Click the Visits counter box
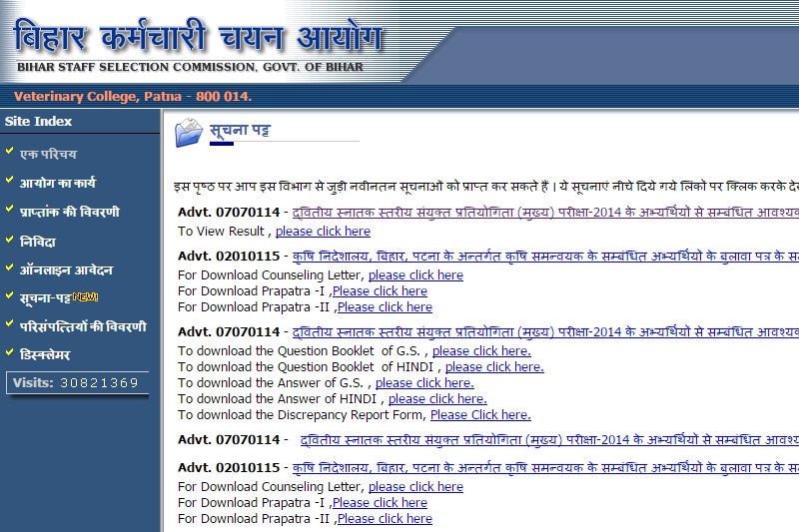Image resolution: width=799 pixels, height=532 pixels. coord(76,383)
